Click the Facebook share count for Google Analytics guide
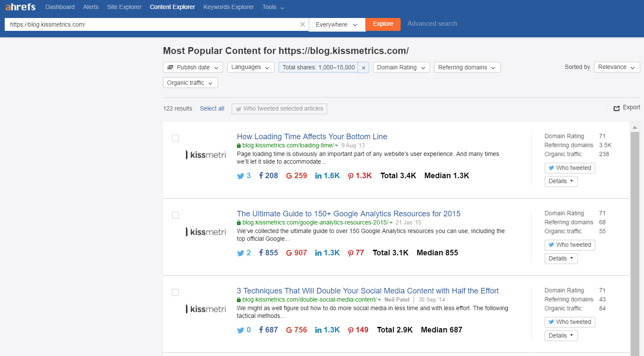 tap(268, 252)
